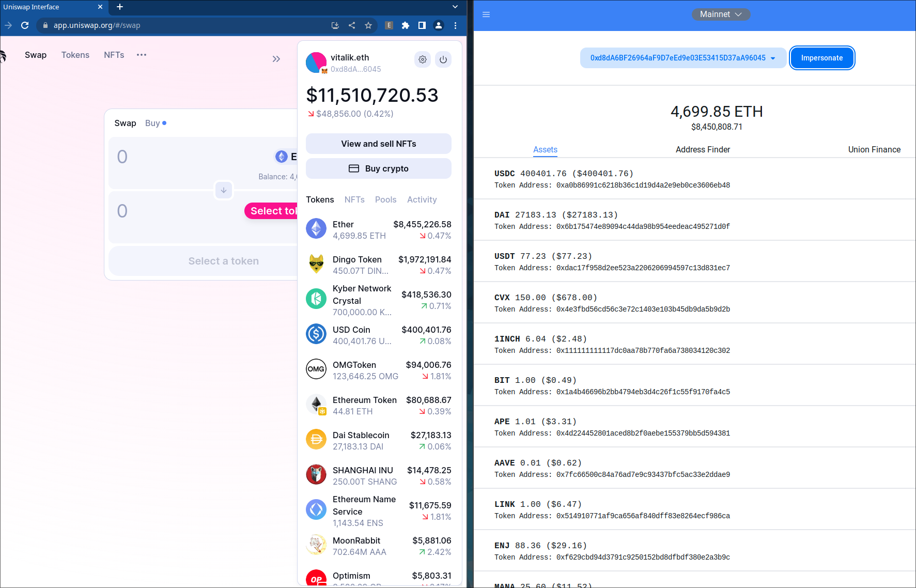Click Kyber Network Crystal icon
Viewport: 916px width, 588px height.
tap(316, 299)
